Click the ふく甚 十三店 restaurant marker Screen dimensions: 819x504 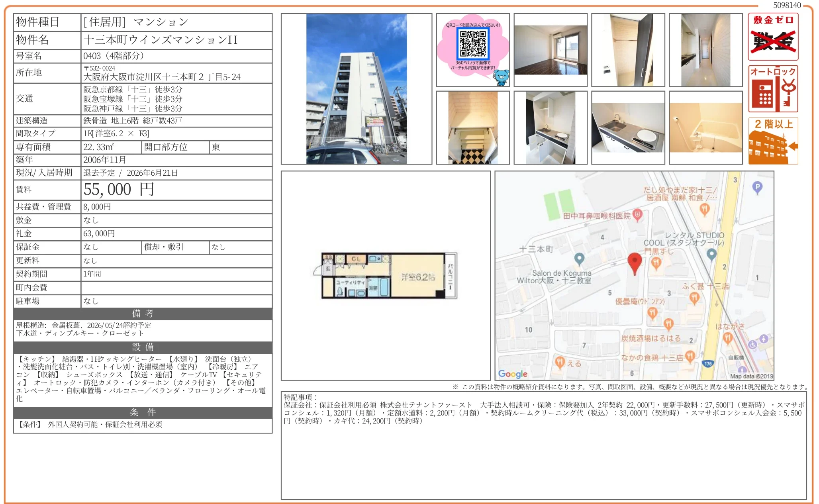(x=694, y=297)
